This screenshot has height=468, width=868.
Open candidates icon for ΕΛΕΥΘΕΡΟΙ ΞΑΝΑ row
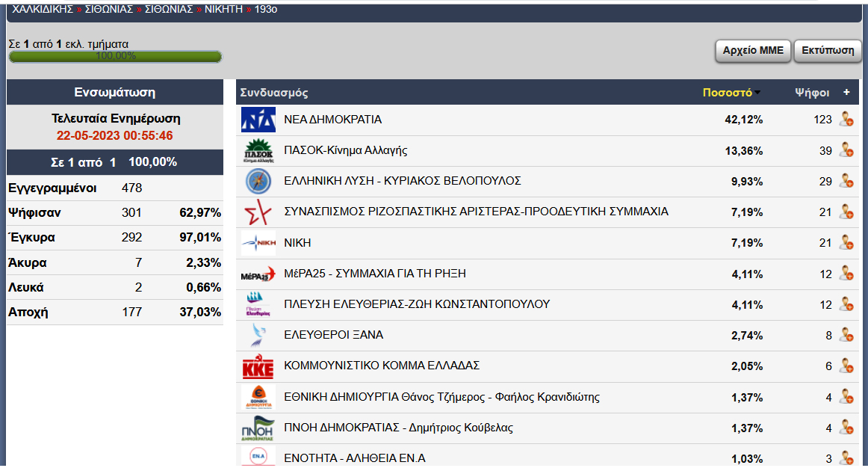click(x=846, y=335)
